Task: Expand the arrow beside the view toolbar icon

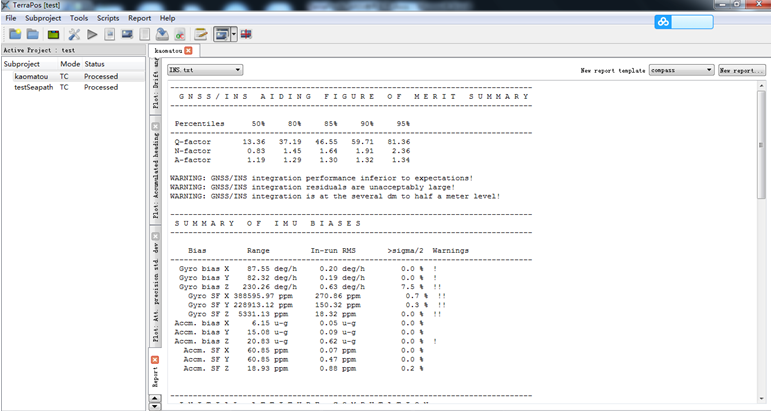Action: tap(234, 34)
